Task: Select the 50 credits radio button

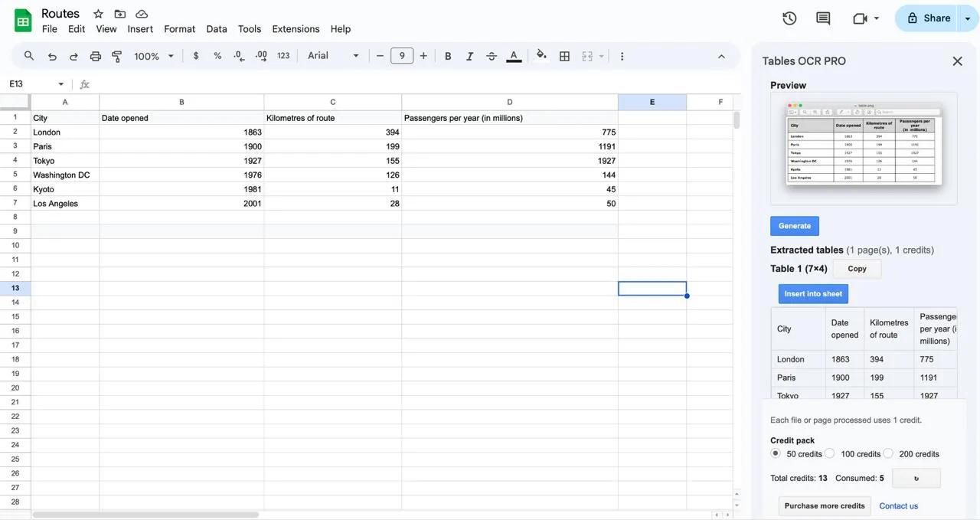Action: [x=776, y=453]
